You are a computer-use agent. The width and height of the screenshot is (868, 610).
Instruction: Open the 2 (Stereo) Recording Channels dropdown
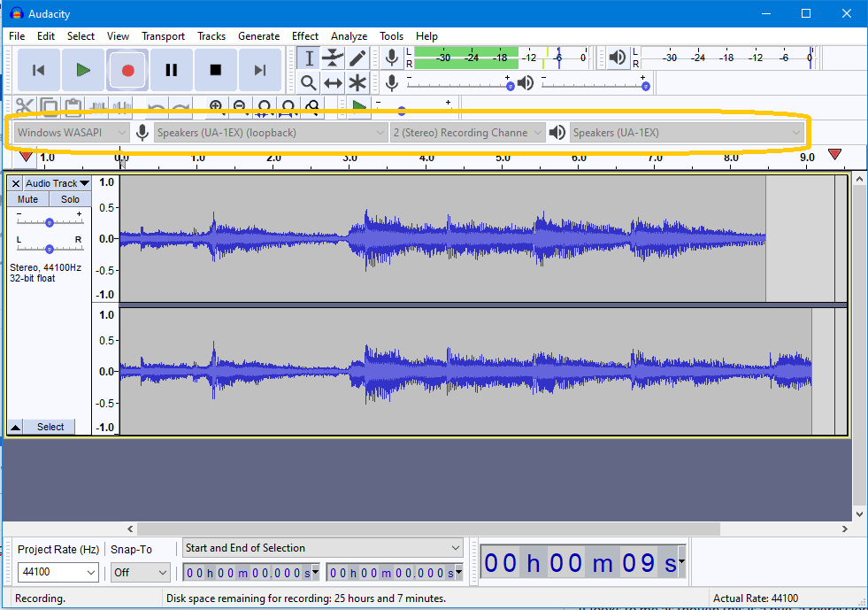(467, 133)
